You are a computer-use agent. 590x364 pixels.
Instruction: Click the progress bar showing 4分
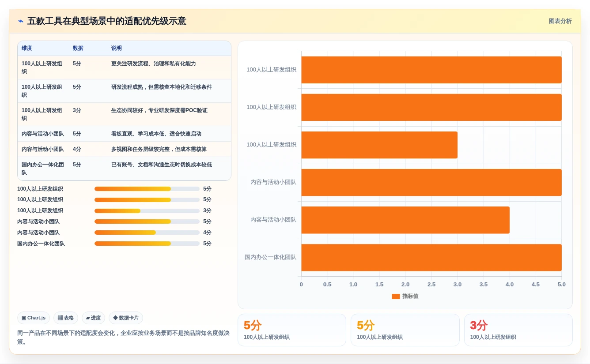(147, 233)
